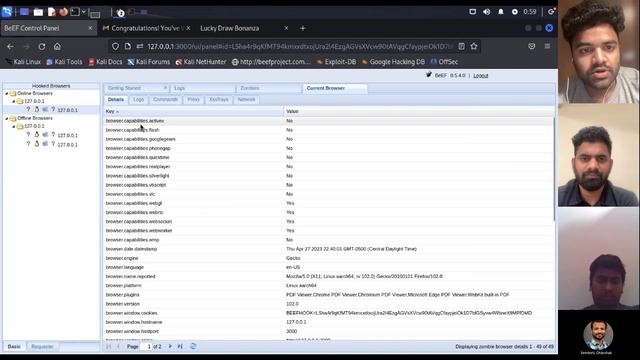The image size is (640, 360).
Task: Click the page number input field
Action: pyautogui.click(x=146, y=346)
